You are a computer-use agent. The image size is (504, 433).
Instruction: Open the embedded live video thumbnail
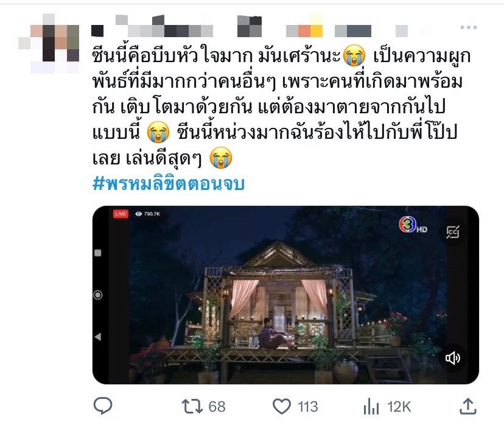(x=285, y=295)
